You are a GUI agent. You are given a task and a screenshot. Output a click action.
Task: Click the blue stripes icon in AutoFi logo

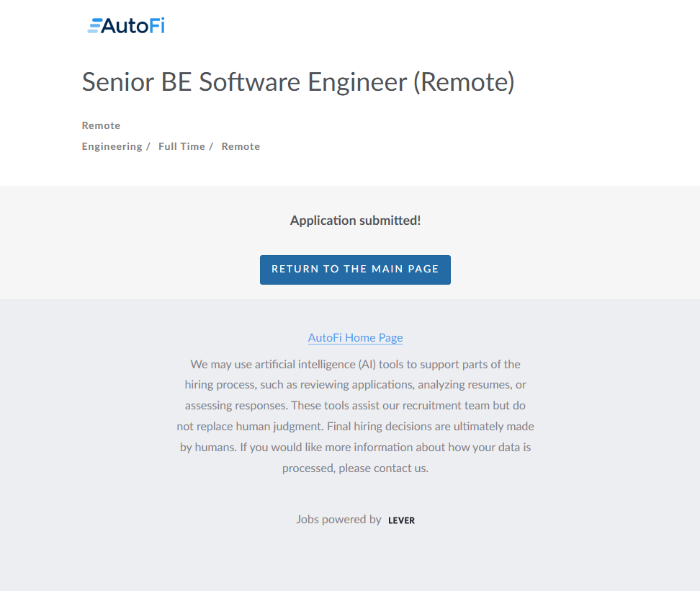pyautogui.click(x=94, y=27)
